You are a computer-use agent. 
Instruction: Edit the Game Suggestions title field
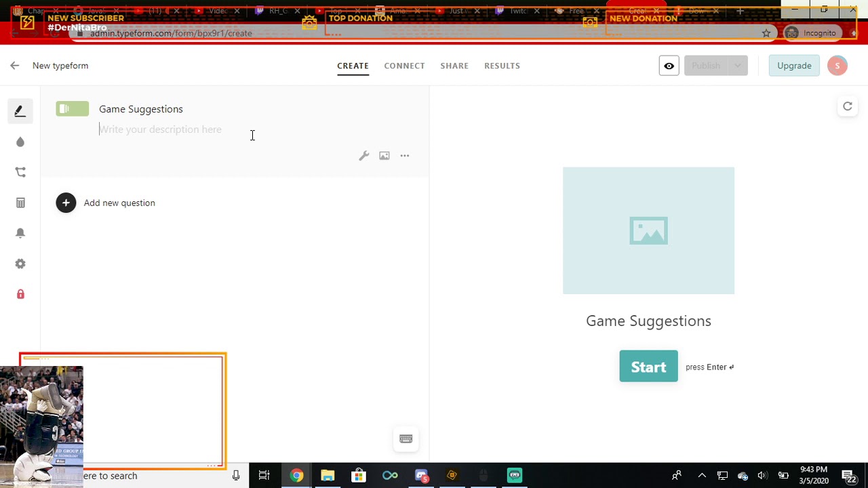pos(141,109)
